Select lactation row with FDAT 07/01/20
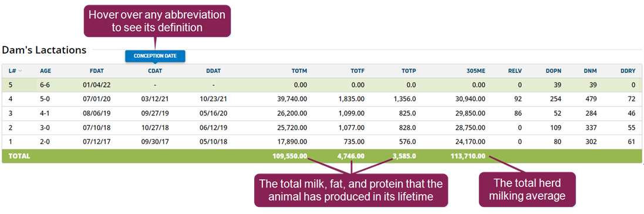Image resolution: width=644 pixels, height=214 pixels. tap(322, 99)
